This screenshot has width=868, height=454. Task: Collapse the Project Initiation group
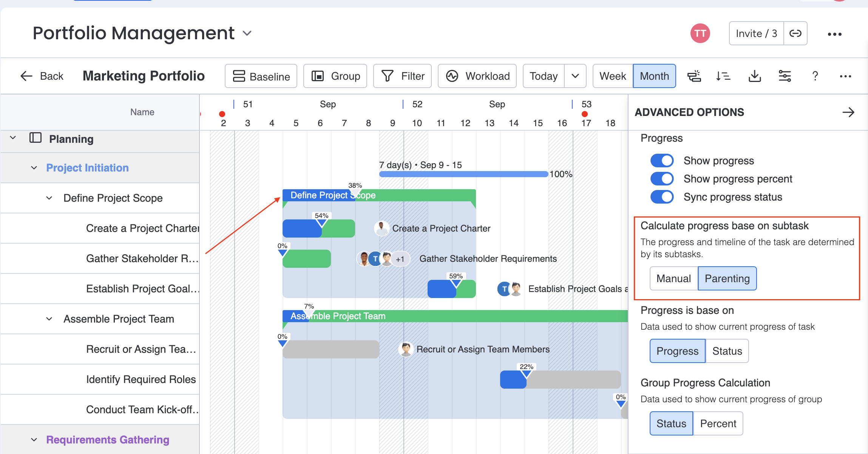point(34,168)
